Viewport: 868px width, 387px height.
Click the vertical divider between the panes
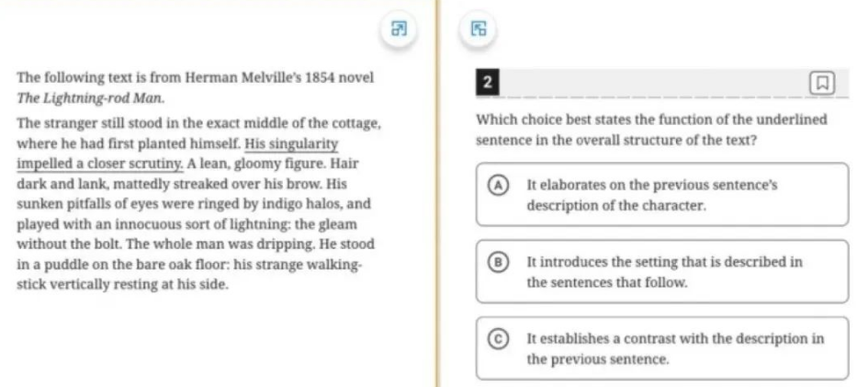click(x=437, y=194)
